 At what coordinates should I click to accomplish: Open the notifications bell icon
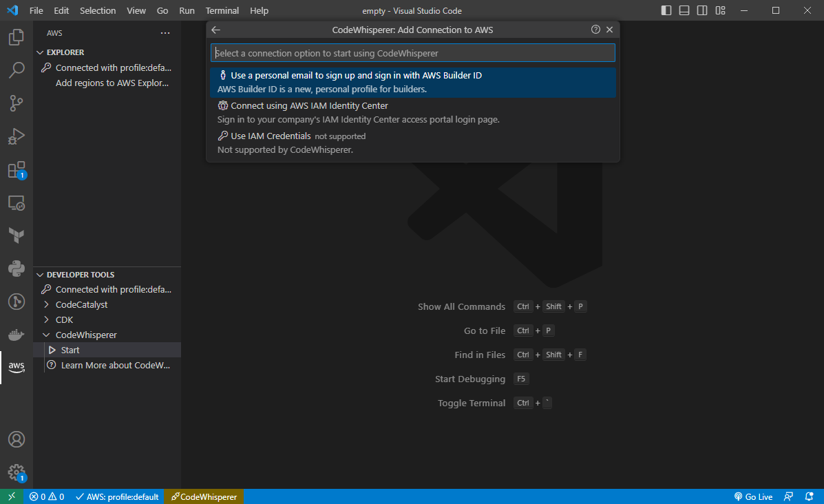click(x=810, y=496)
